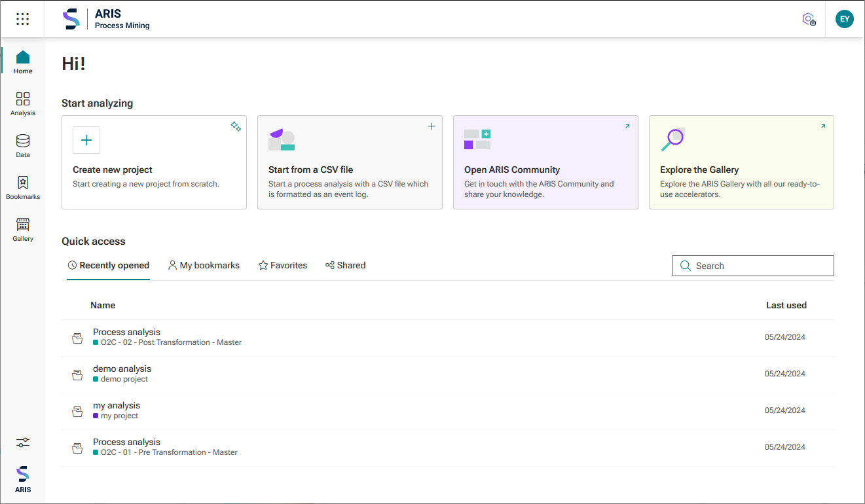The image size is (865, 504).
Task: Click the analysis icon for the my analysis row
Action: point(77,411)
